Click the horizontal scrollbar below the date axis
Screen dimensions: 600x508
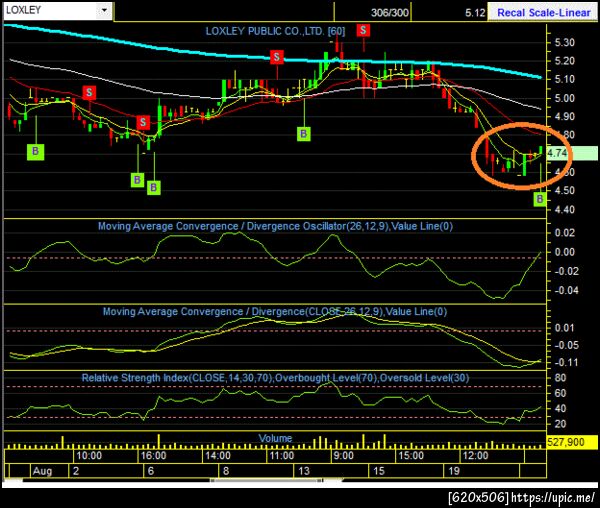[268, 480]
